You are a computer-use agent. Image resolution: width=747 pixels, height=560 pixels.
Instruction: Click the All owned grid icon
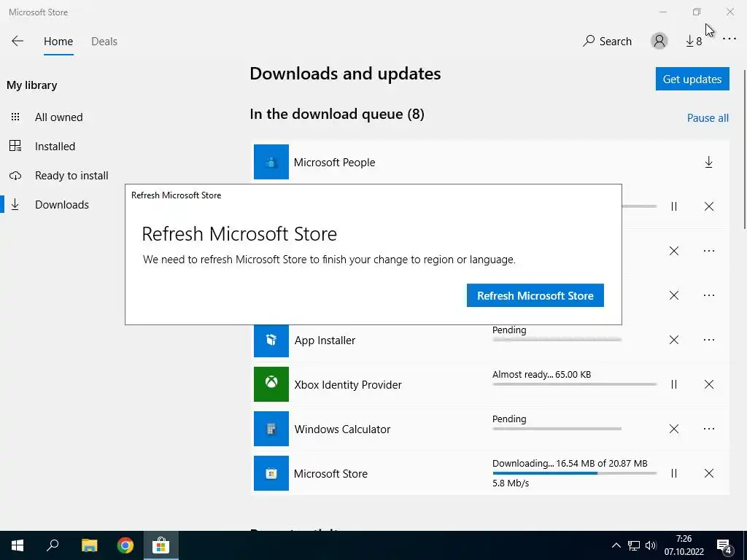[x=15, y=117]
